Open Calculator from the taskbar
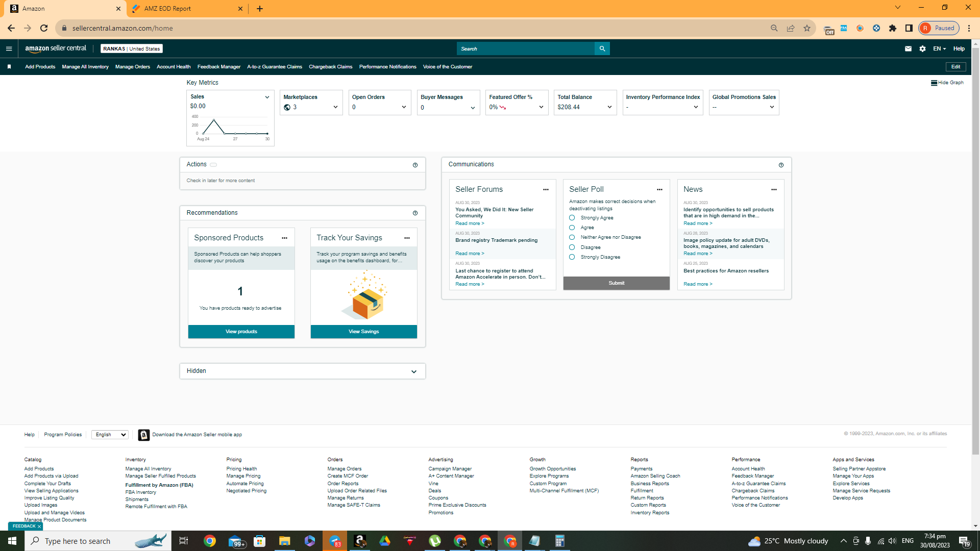980x551 pixels. [559, 541]
